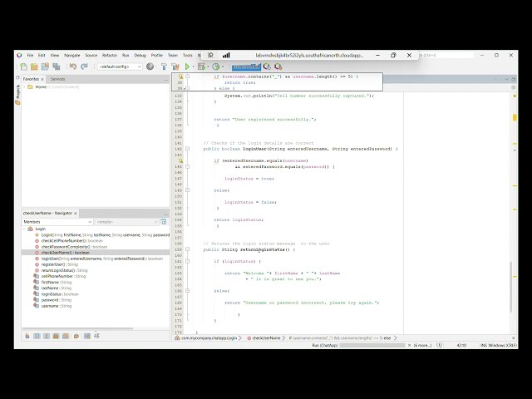
Task: Toggle Show Inner Classes filter in Navigator
Action: click(66, 336)
